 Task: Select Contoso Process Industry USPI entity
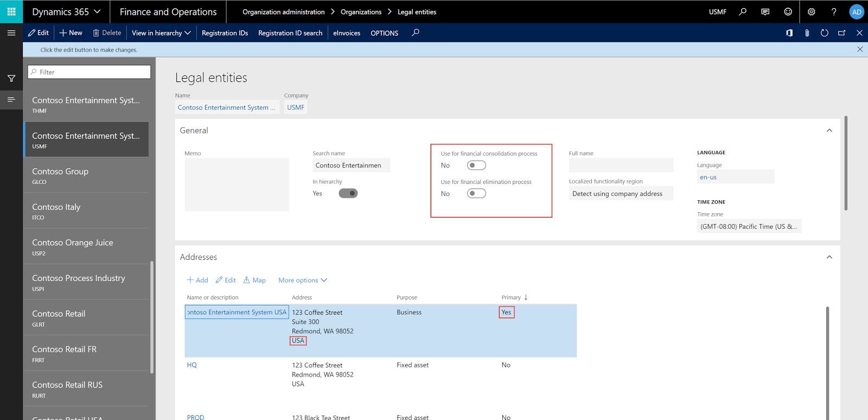coord(86,282)
